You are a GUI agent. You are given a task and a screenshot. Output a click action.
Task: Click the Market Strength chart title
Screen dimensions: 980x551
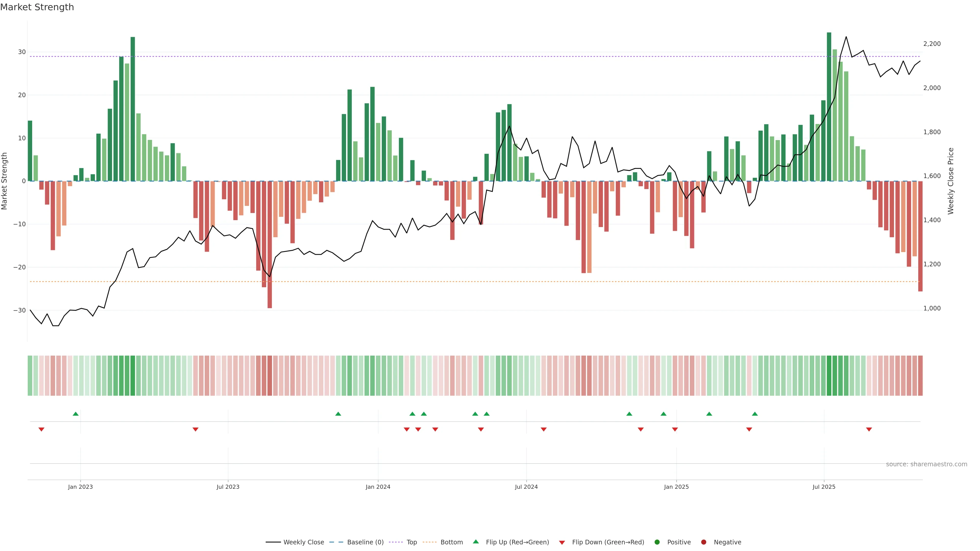[37, 7]
